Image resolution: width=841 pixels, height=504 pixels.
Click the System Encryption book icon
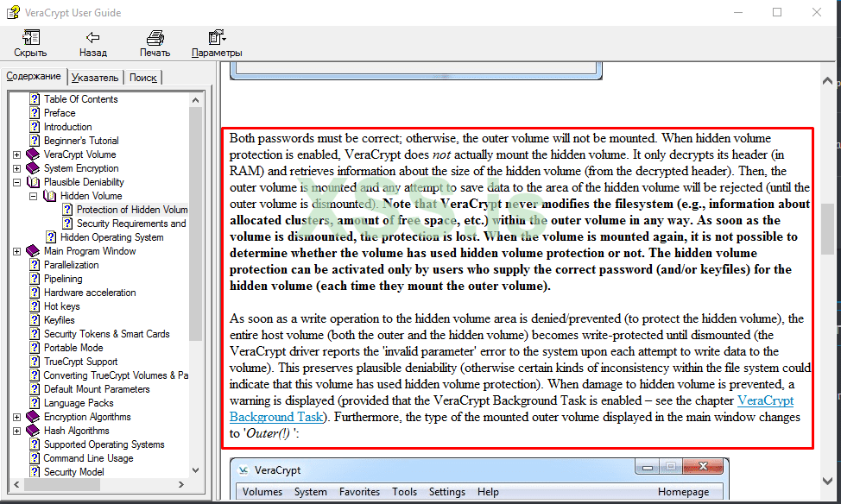(x=34, y=168)
